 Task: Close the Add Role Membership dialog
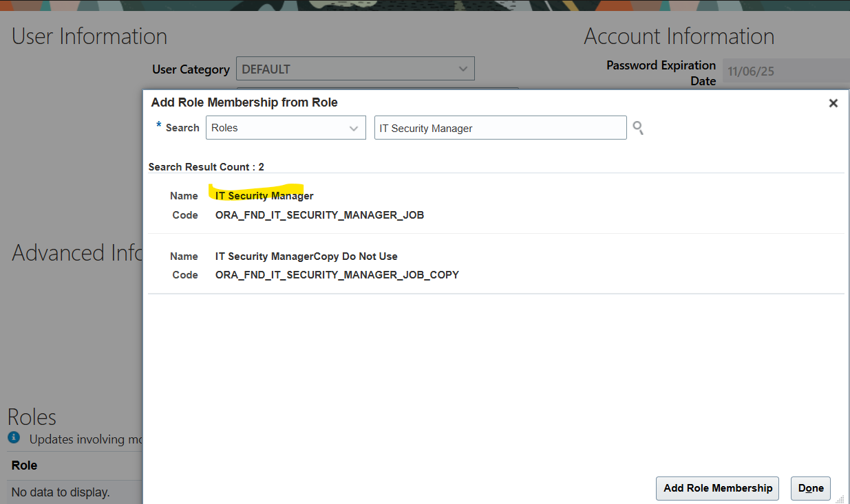(833, 103)
